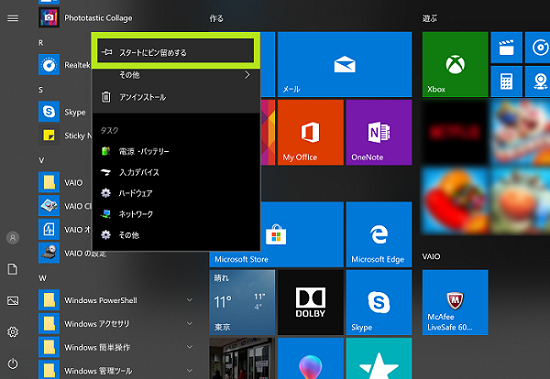Open the Microsoft Edge tile
The image size is (550, 379).
click(379, 234)
